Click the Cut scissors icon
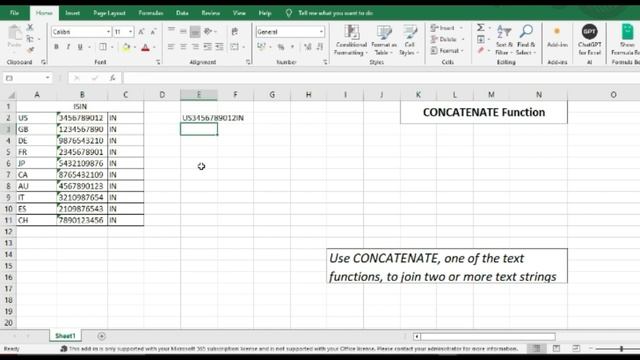Viewport: 640px width, 360px height. point(30,28)
